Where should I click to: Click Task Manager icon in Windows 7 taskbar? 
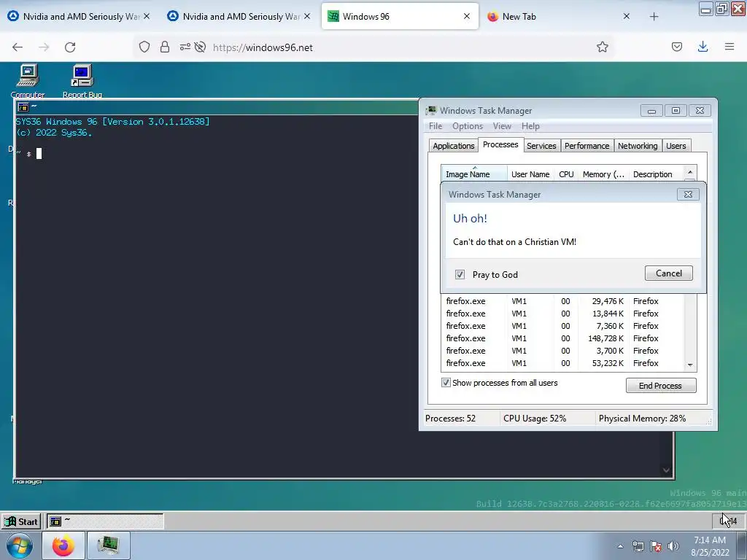pyautogui.click(x=109, y=545)
